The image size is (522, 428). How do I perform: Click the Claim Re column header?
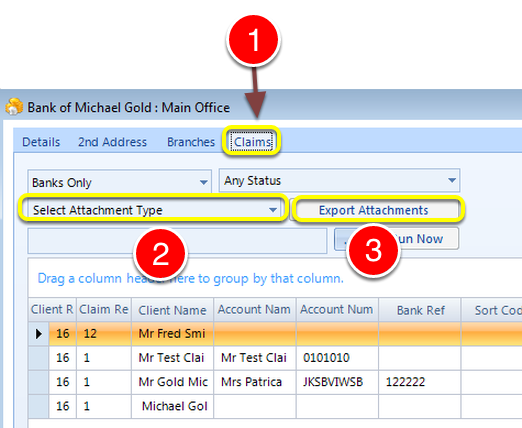(x=104, y=310)
